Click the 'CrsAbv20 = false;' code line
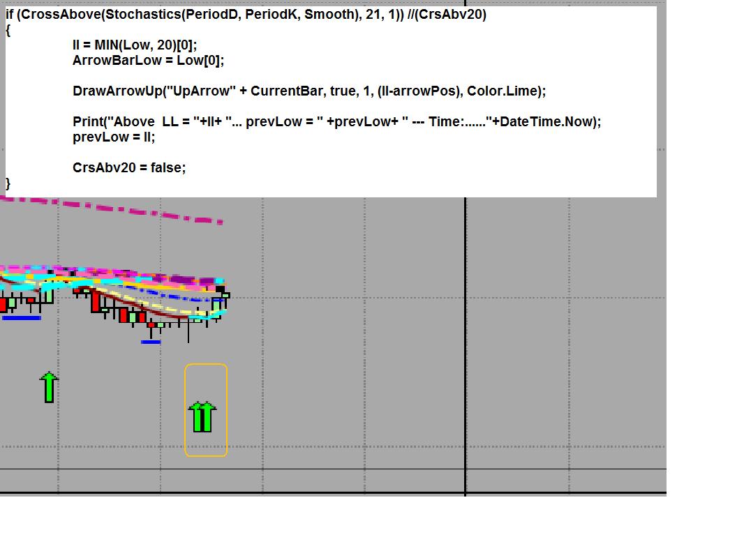This screenshot has height=560, width=744. [x=129, y=167]
